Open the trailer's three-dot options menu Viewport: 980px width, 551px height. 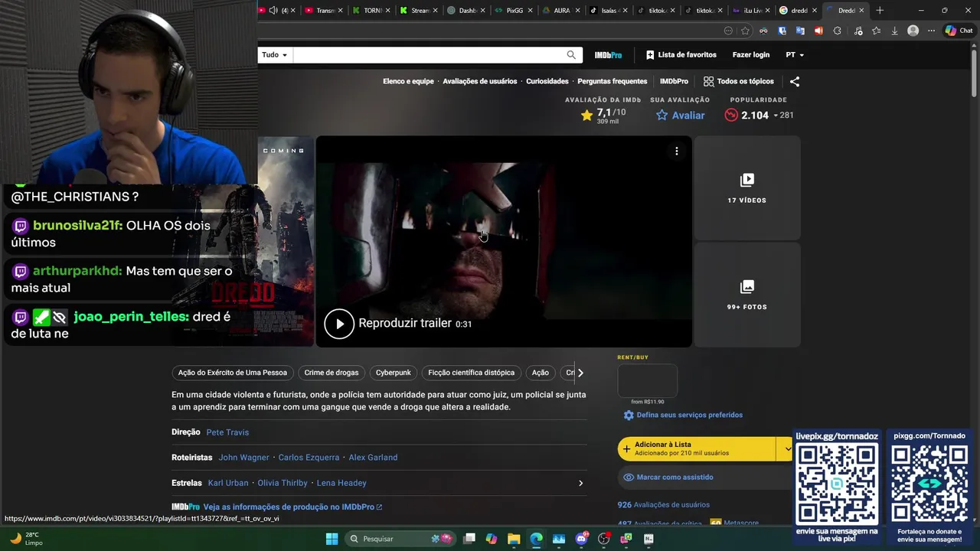[x=677, y=152]
